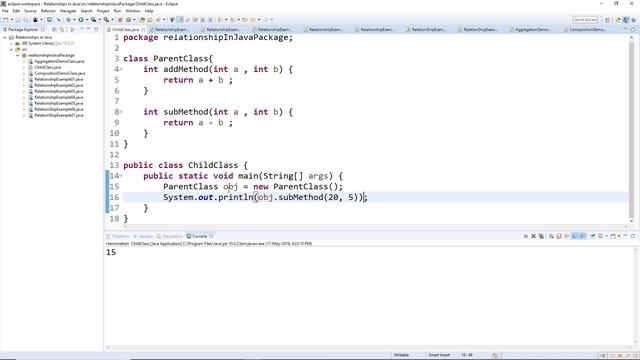Select the ChildClass.java editor tab

[x=126, y=29]
